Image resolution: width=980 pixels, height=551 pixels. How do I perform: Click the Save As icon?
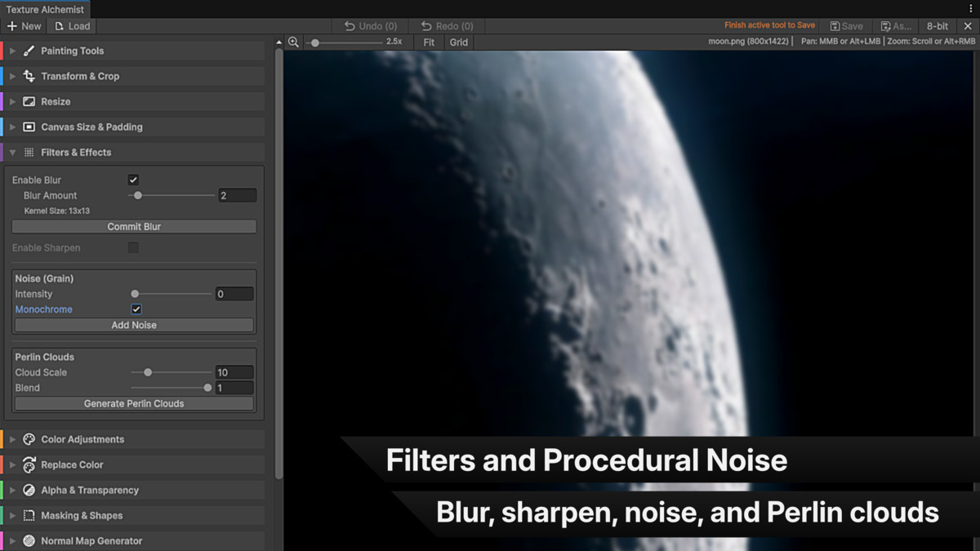(885, 26)
